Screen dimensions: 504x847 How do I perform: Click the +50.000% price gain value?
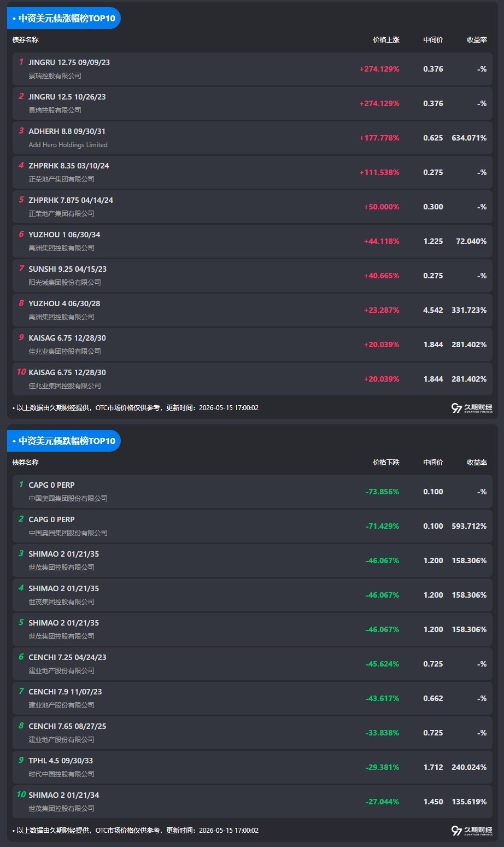pos(382,207)
